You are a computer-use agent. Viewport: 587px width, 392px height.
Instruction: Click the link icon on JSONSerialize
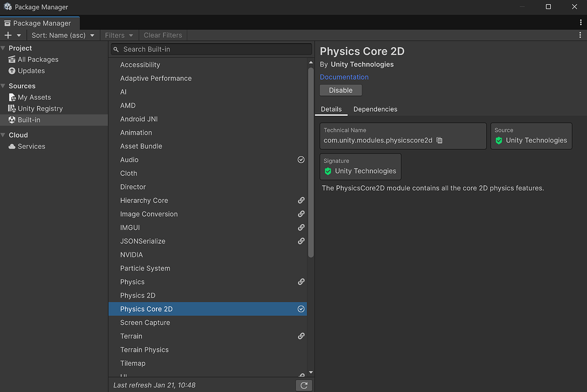(301, 241)
